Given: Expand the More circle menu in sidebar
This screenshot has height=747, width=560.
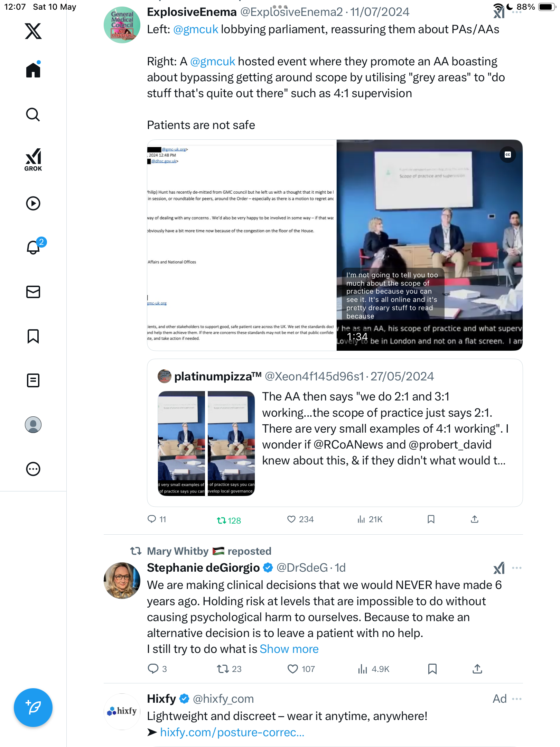Looking at the screenshot, I should pyautogui.click(x=33, y=469).
